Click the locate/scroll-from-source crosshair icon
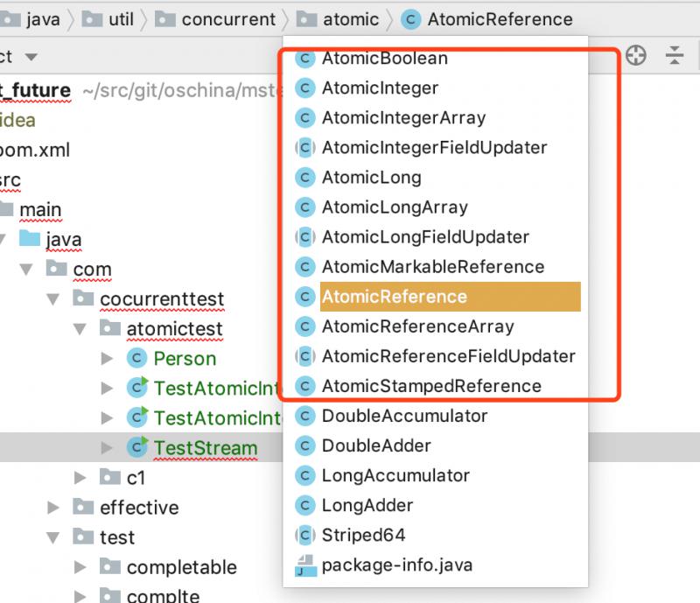700x603 pixels. (636, 56)
